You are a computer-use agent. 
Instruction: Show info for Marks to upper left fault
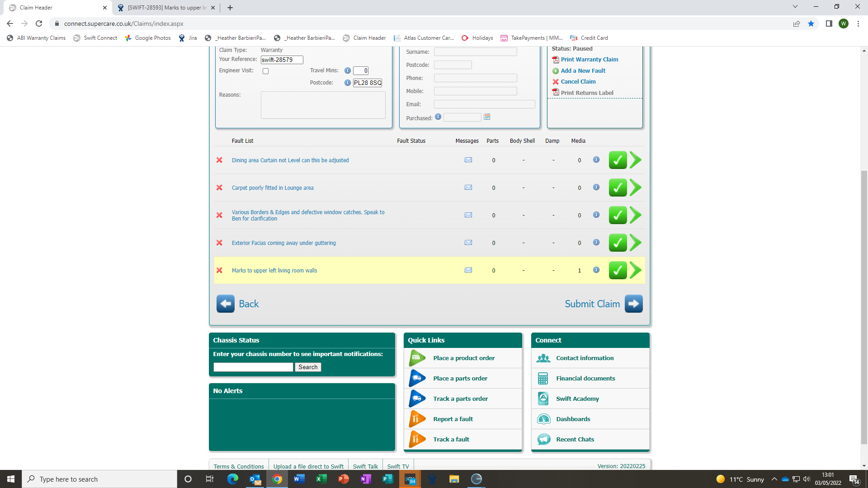[x=596, y=270]
